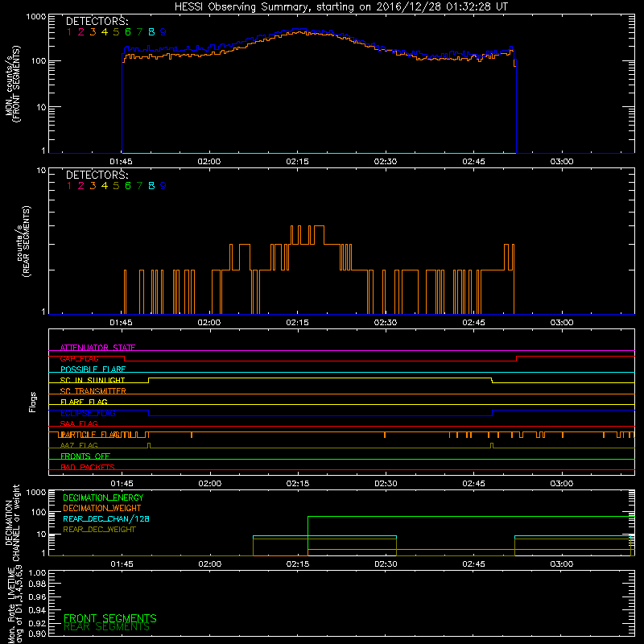644x644 pixels.
Task: Click detector 7 in rear segments legend
Action: pos(139,186)
